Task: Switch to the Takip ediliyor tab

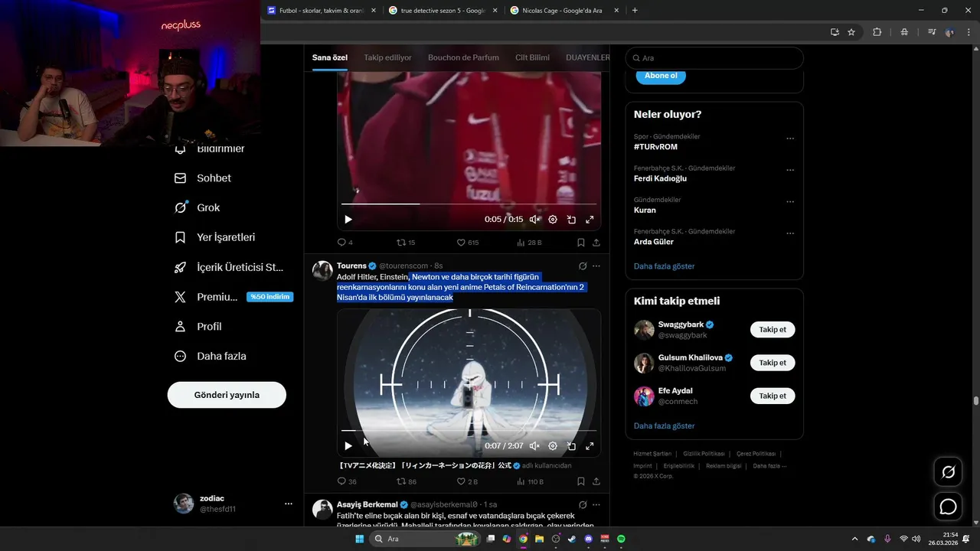Action: tap(387, 57)
